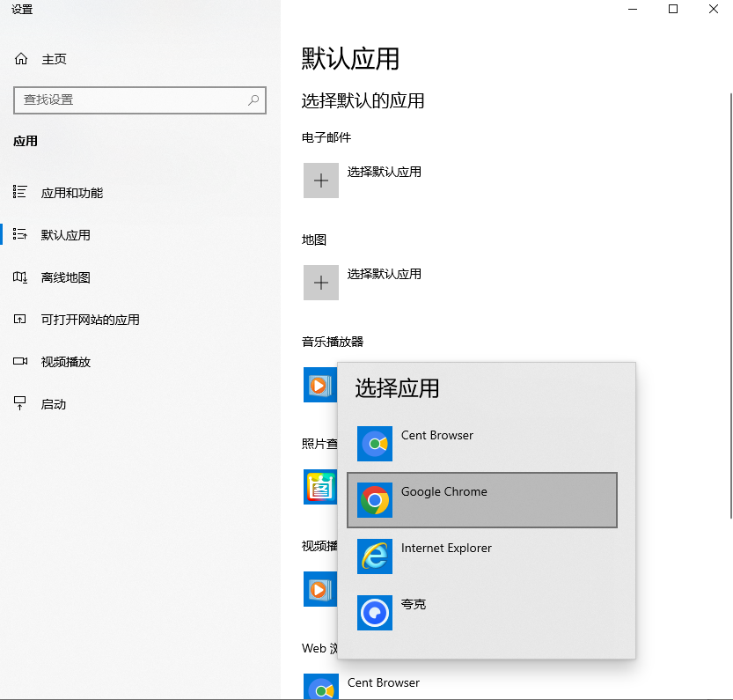733x700 pixels.
Task: Click the 默认应用 page heading
Action: click(350, 59)
